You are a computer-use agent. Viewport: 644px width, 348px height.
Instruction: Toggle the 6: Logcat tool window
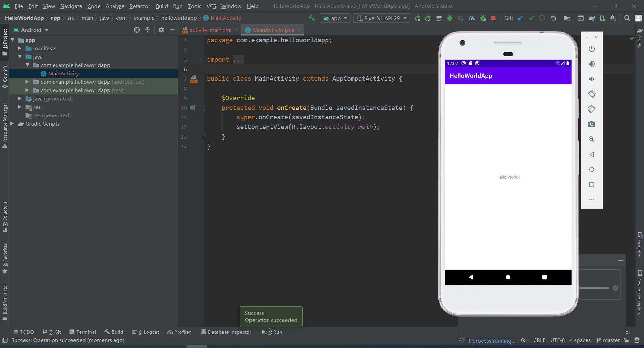tap(145, 332)
